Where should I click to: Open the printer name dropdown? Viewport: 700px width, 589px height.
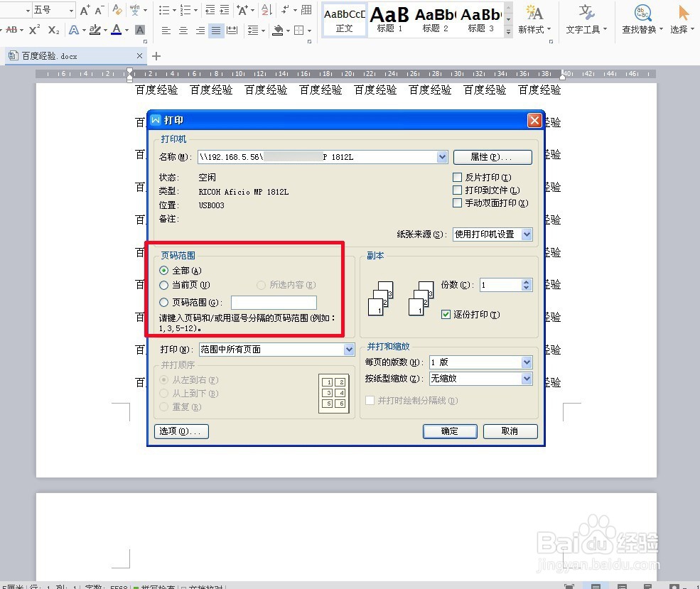coord(442,157)
